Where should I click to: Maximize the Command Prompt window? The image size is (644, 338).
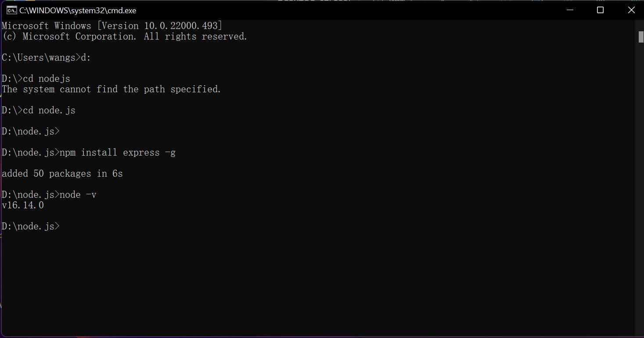click(x=601, y=10)
